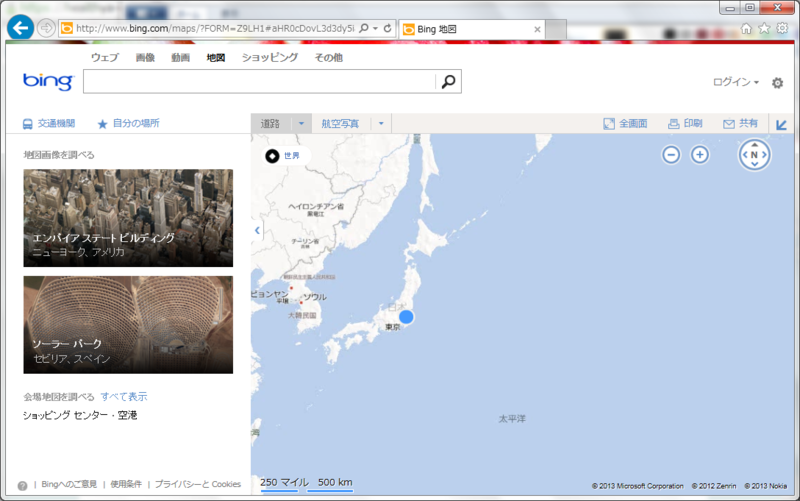
Task: Click 共有 to share the map
Action: [740, 123]
